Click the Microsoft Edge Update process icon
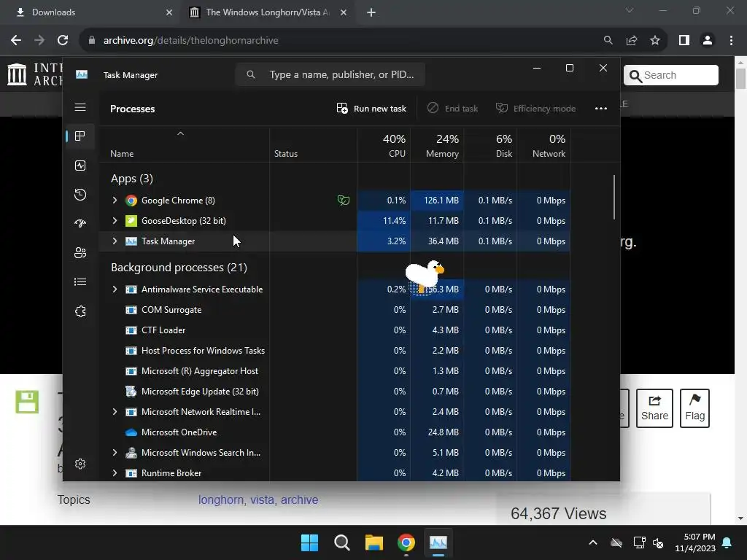Screen dimensions: 747x560 coord(131,392)
